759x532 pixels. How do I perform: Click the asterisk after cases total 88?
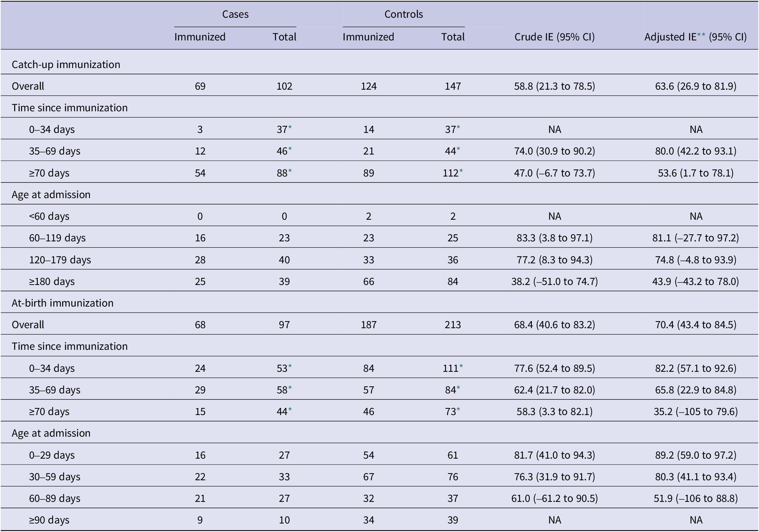pos(290,171)
